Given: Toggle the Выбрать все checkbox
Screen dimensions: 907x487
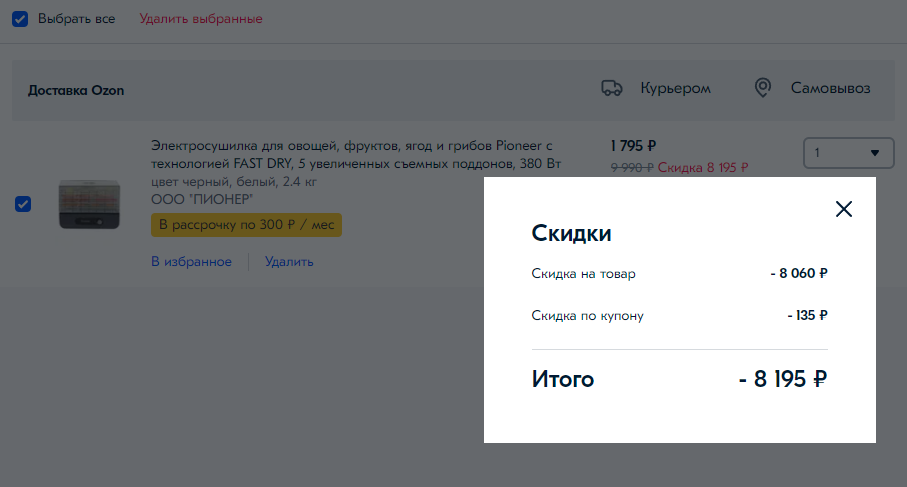Looking at the screenshot, I should pyautogui.click(x=20, y=19).
